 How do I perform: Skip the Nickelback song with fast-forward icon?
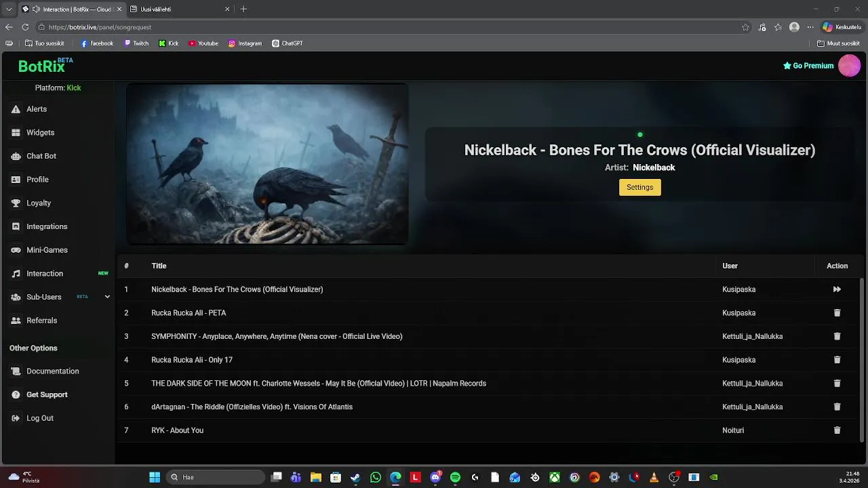(837, 289)
